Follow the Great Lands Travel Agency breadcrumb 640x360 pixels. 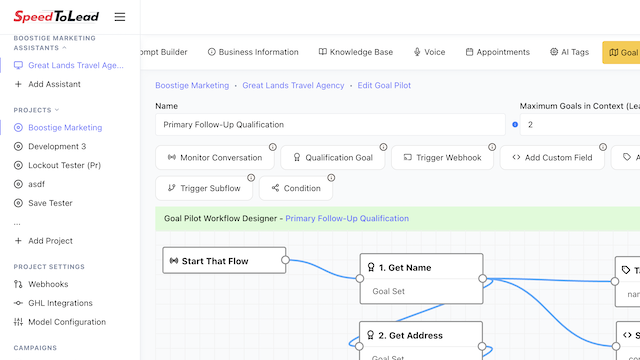pos(293,85)
